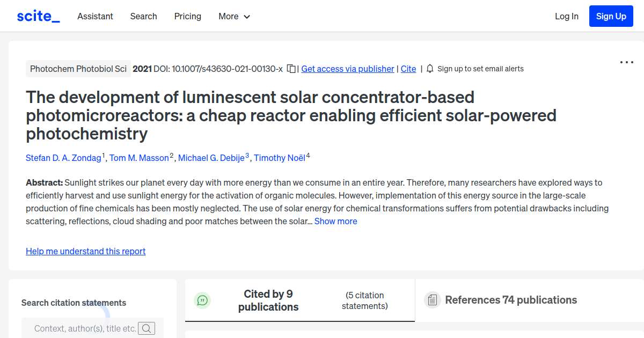Open the Cited by publications tab

click(x=268, y=300)
